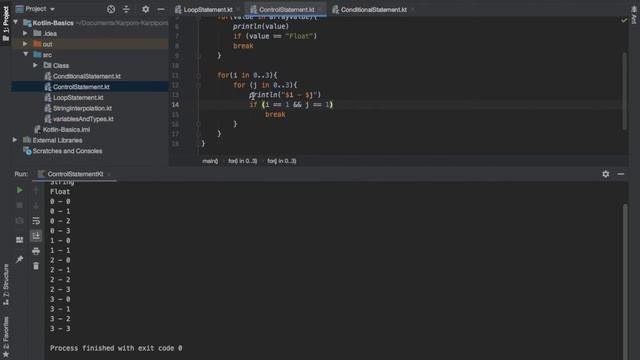640x360 pixels.
Task: Restore layout icon in Run panel
Action: tap(20, 240)
